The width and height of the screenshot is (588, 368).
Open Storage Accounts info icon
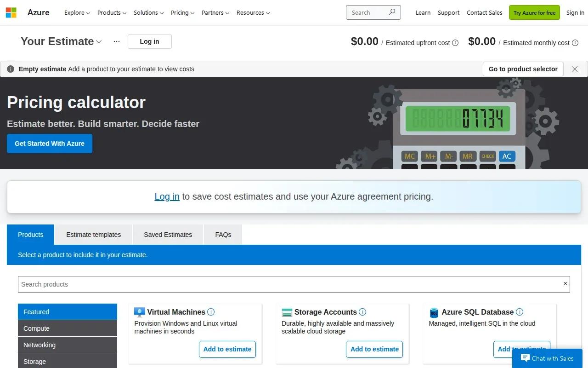362,312
